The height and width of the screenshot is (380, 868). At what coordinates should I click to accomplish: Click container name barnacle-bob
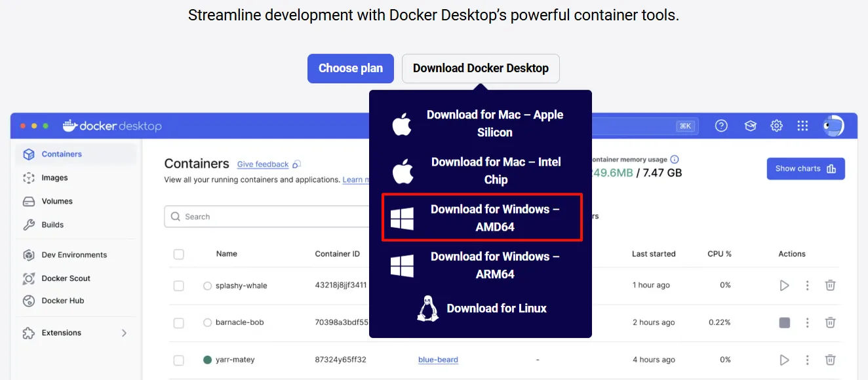(x=239, y=322)
